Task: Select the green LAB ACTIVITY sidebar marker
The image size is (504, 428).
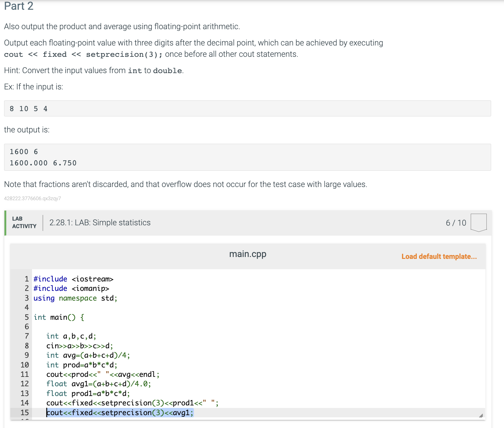Action: (x=6, y=222)
